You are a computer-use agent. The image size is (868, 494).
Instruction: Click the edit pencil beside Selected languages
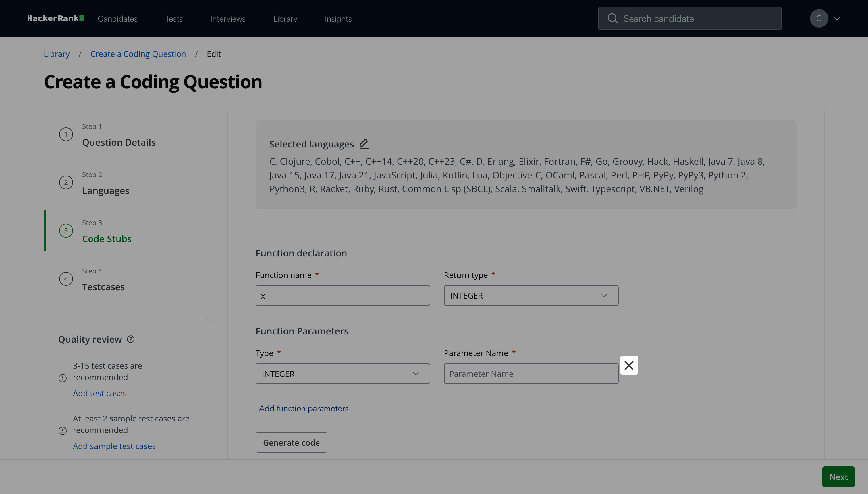click(x=364, y=144)
